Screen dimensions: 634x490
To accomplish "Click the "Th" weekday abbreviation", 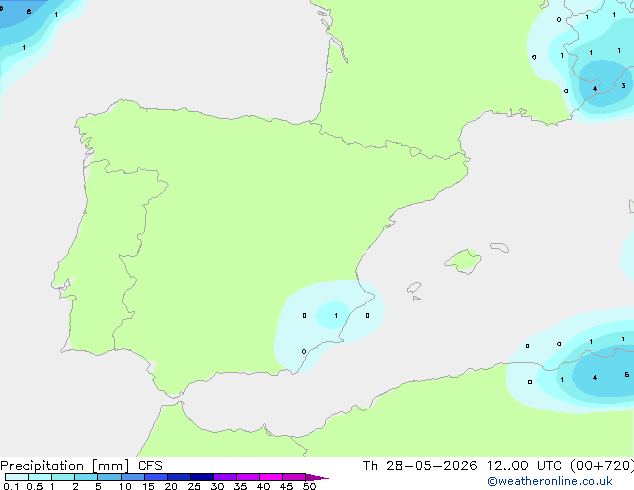I will point(370,466).
